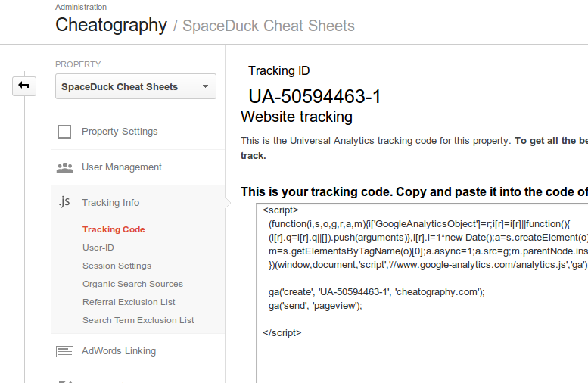This screenshot has height=383, width=588.
Task: Go to Session Settings
Action: pos(117,266)
